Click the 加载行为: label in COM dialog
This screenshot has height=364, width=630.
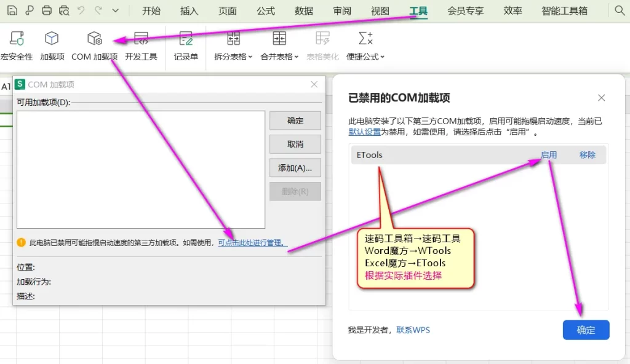point(34,282)
